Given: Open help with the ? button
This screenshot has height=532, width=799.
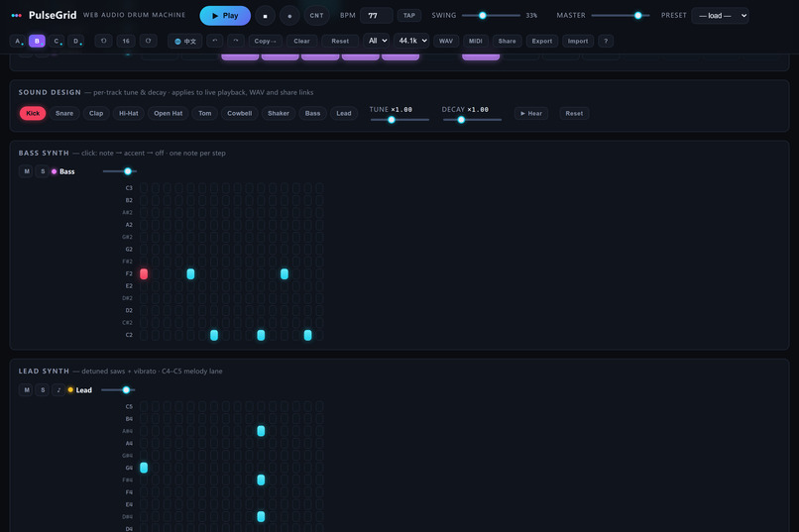Looking at the screenshot, I should pyautogui.click(x=606, y=42).
